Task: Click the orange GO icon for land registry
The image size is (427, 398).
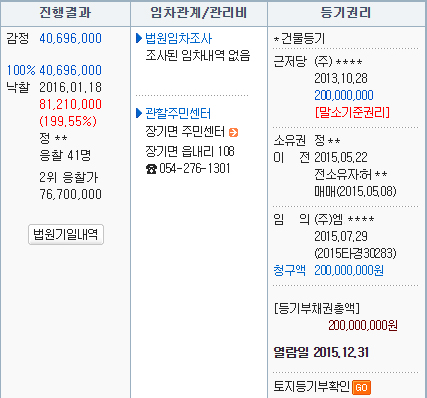Action: click(x=361, y=387)
